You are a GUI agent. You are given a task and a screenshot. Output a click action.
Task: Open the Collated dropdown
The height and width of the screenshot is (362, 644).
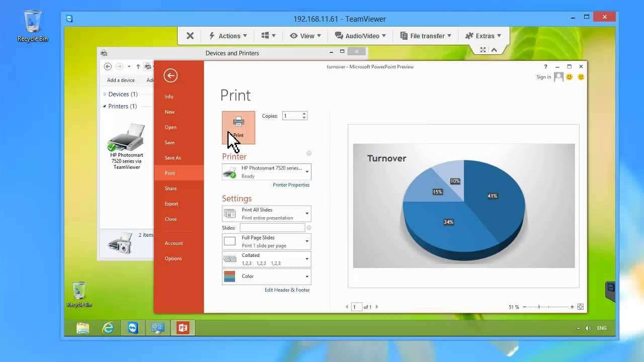click(x=266, y=259)
